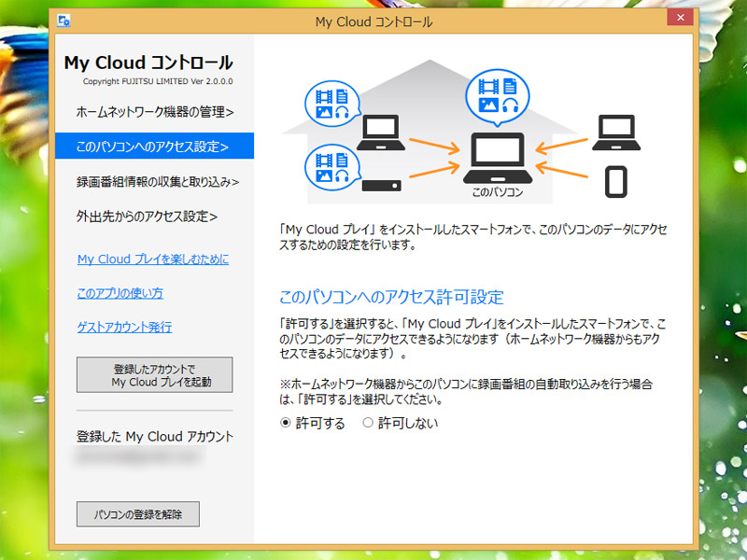Click the smartphone icon in the diagram

(614, 180)
